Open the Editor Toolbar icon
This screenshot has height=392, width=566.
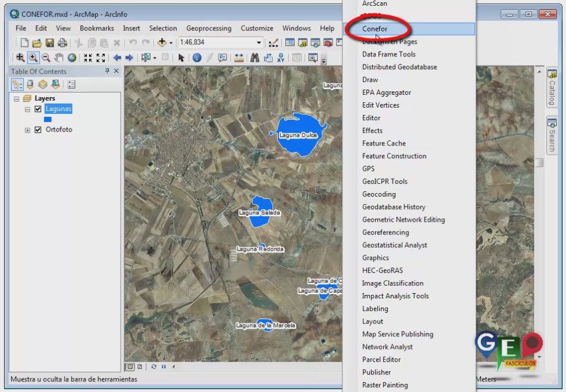click(273, 43)
